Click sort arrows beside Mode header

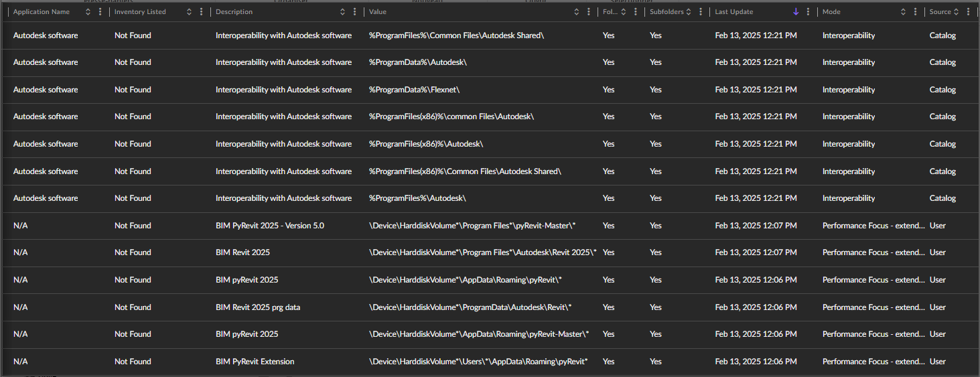(x=903, y=12)
